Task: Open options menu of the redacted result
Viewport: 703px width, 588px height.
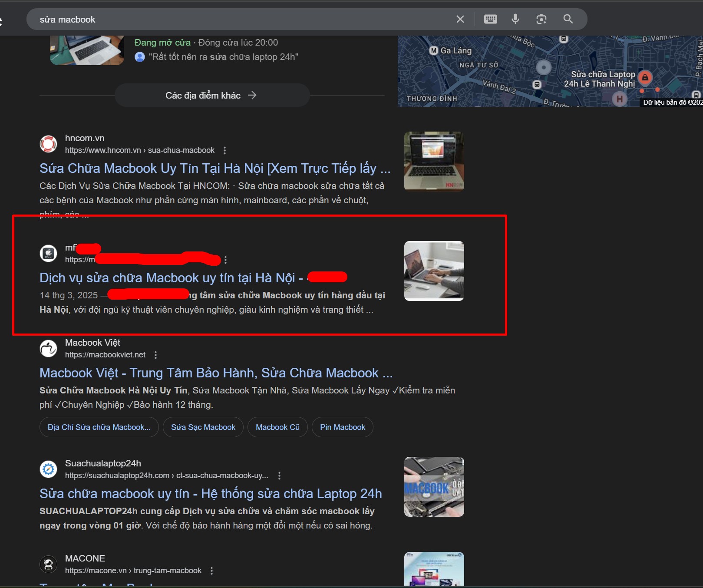Action: 225,260
